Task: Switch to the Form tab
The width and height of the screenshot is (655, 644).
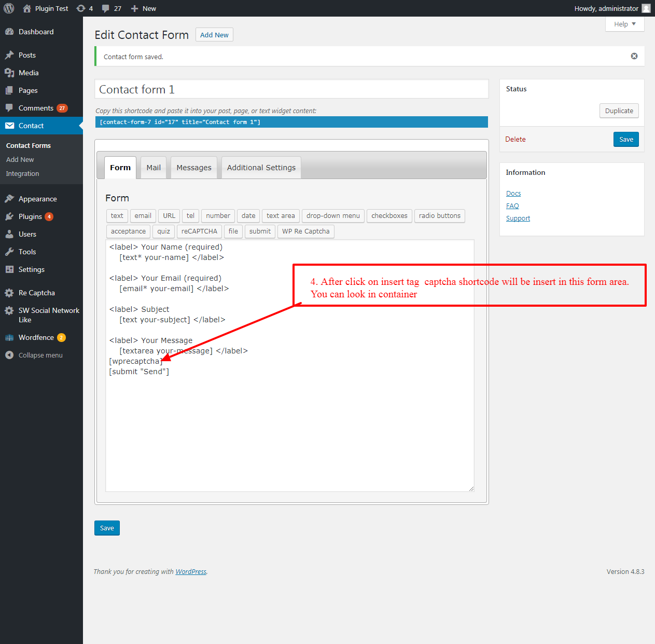Action: (120, 168)
